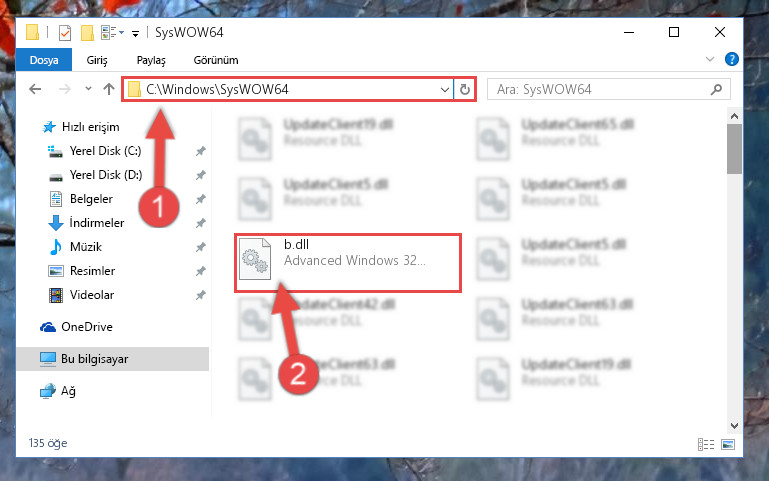Refresh the SysWOW64 folder view
The height and width of the screenshot is (481, 769).
point(464,89)
